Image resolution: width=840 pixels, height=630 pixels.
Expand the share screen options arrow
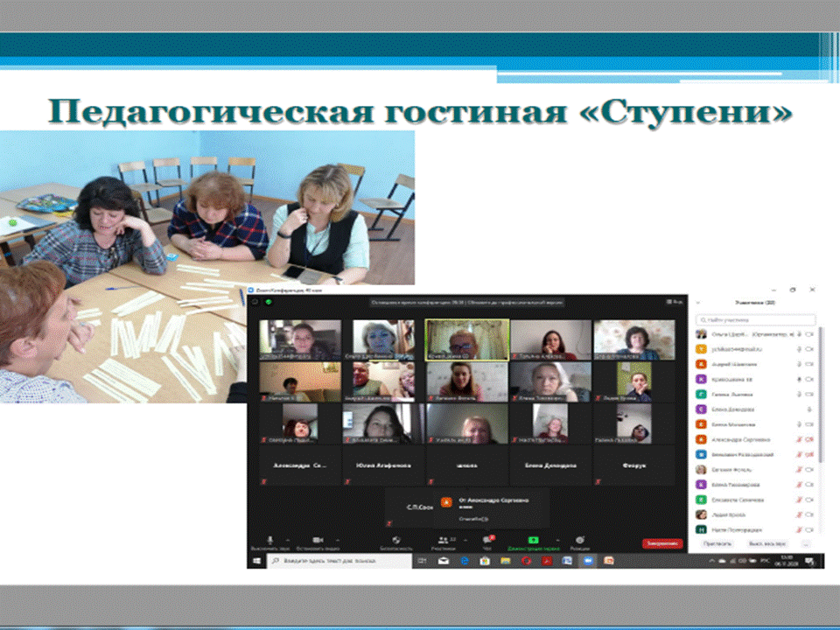pos(557,540)
